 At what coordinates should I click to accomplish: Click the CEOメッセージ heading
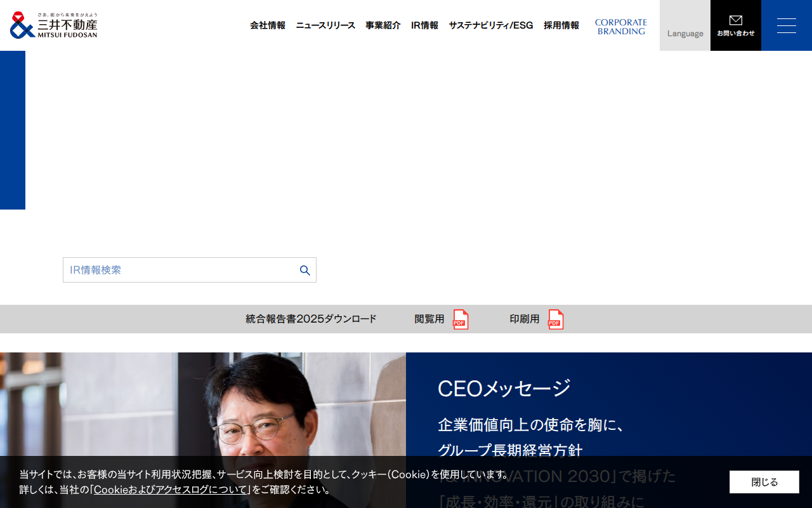504,388
